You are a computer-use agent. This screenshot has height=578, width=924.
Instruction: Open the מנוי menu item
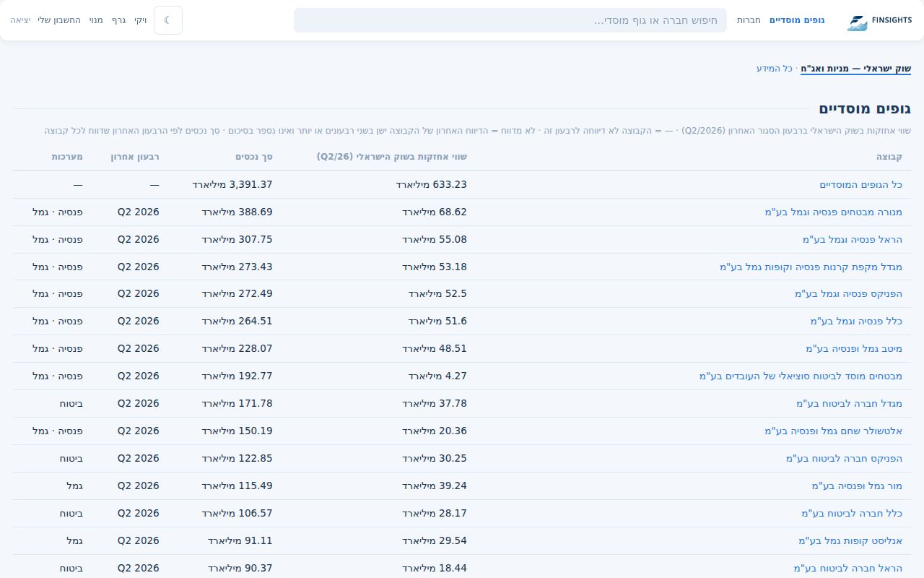pos(96,20)
